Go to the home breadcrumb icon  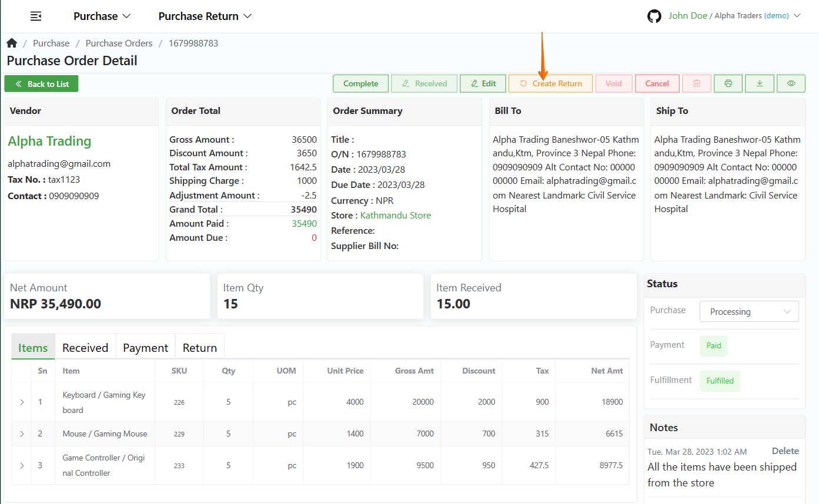point(12,43)
